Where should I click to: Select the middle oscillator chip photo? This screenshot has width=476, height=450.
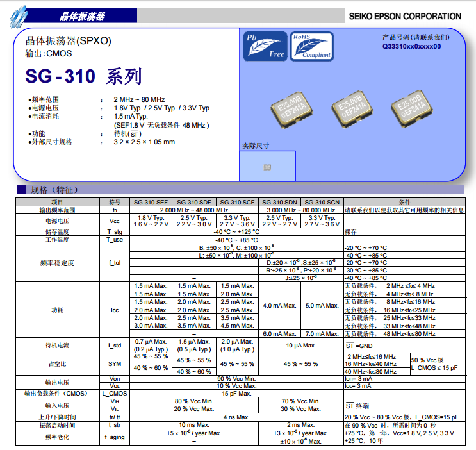coord(349,107)
